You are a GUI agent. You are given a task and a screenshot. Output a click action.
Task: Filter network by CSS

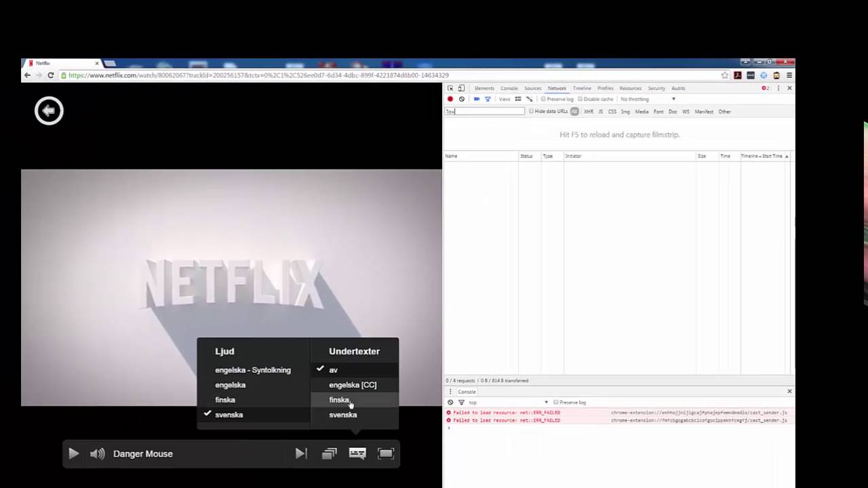(612, 111)
